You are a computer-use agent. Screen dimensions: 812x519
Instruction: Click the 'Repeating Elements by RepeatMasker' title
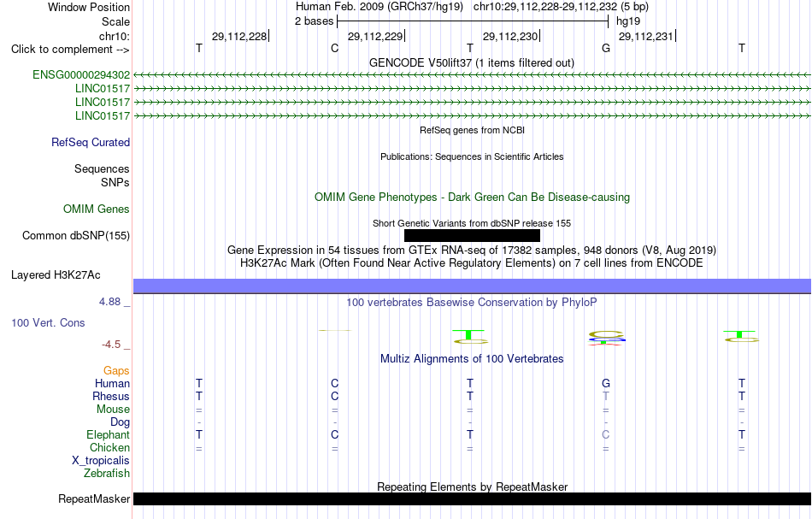click(473, 487)
